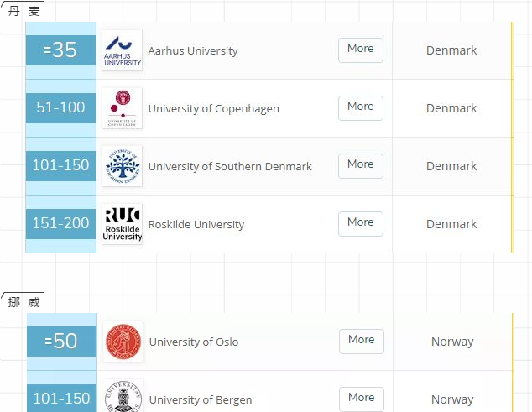Click the Aarhus University logo
The height and width of the screenshot is (412, 532).
point(123,50)
